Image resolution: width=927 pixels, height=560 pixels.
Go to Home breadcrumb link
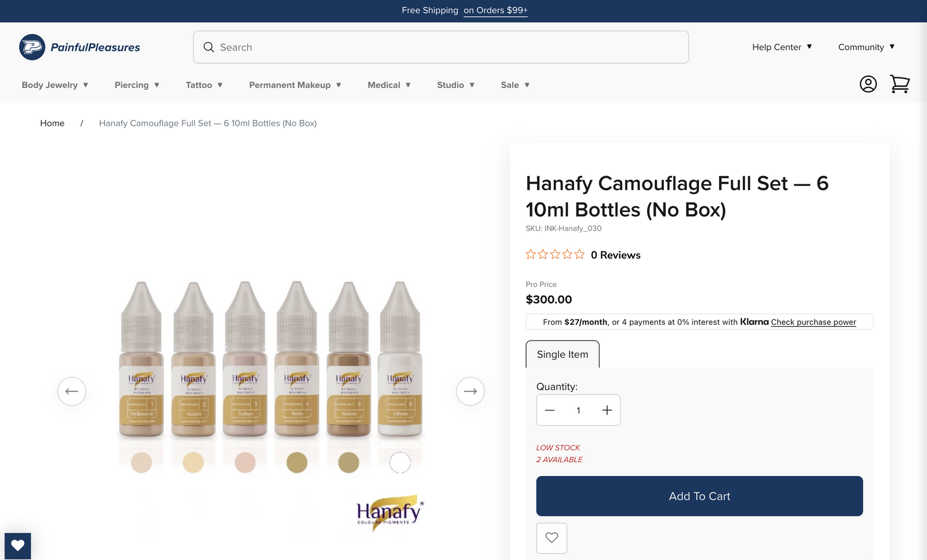click(52, 123)
